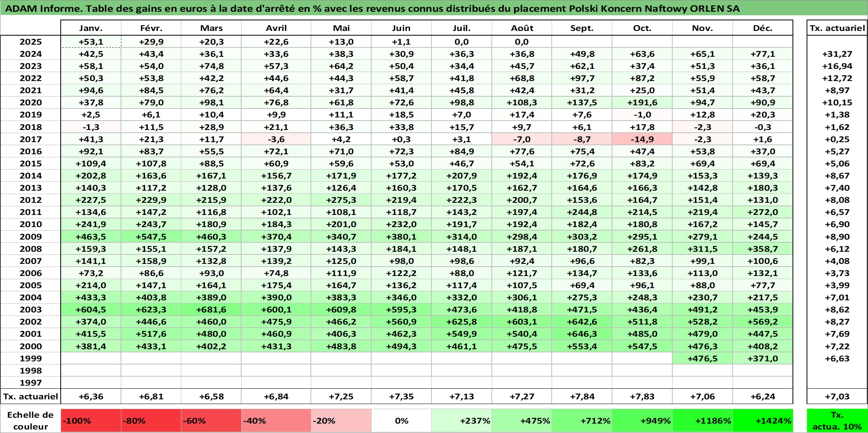The width and height of the screenshot is (868, 433).
Task: Click the 1999 row label
Action: [31, 358]
